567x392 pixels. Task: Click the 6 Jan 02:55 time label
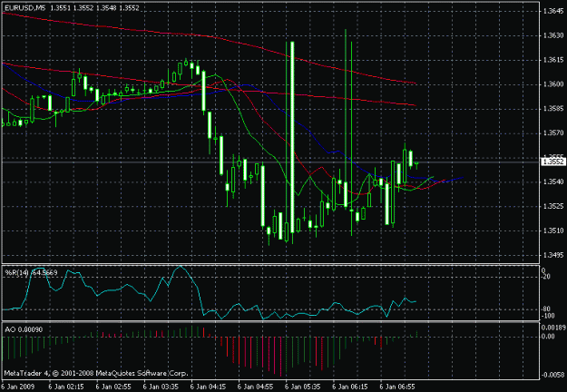point(113,387)
